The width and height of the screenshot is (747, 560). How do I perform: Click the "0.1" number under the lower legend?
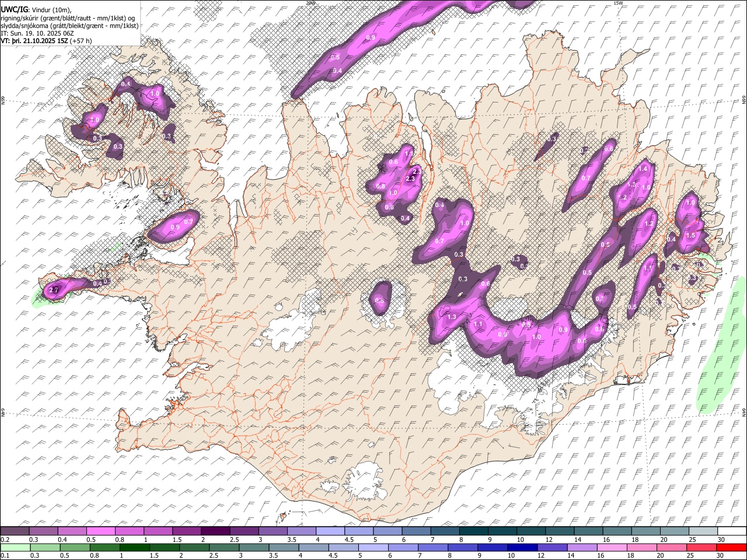[x=4, y=555]
